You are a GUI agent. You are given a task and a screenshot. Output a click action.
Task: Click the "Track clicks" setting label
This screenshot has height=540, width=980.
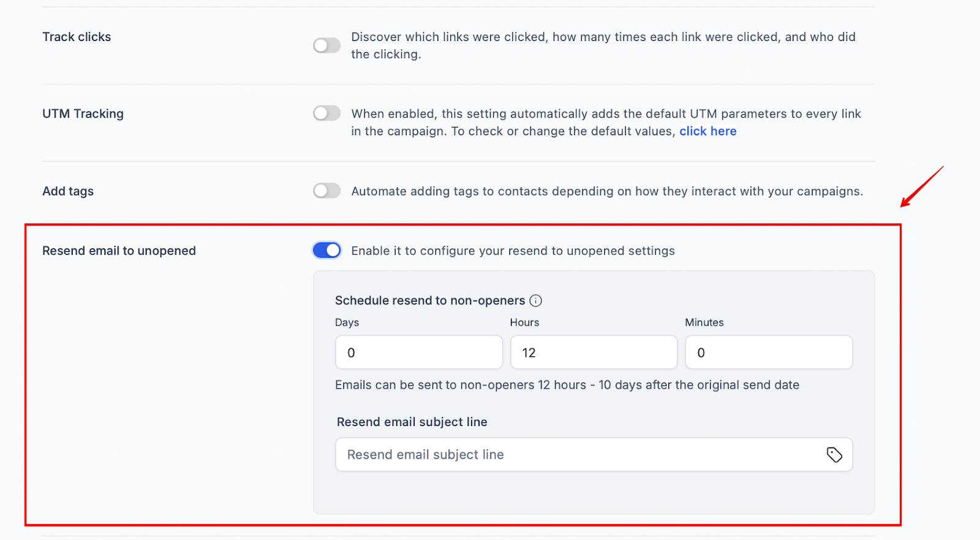coord(77,37)
